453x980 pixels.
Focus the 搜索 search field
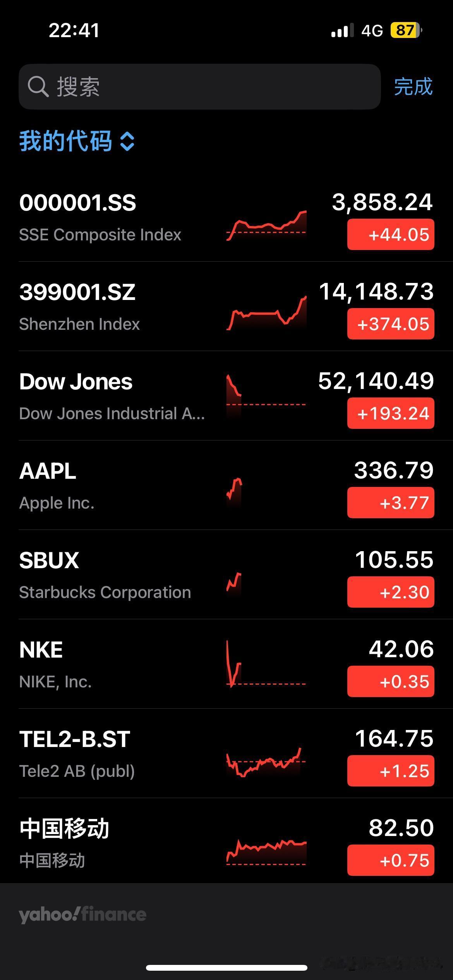[x=200, y=87]
